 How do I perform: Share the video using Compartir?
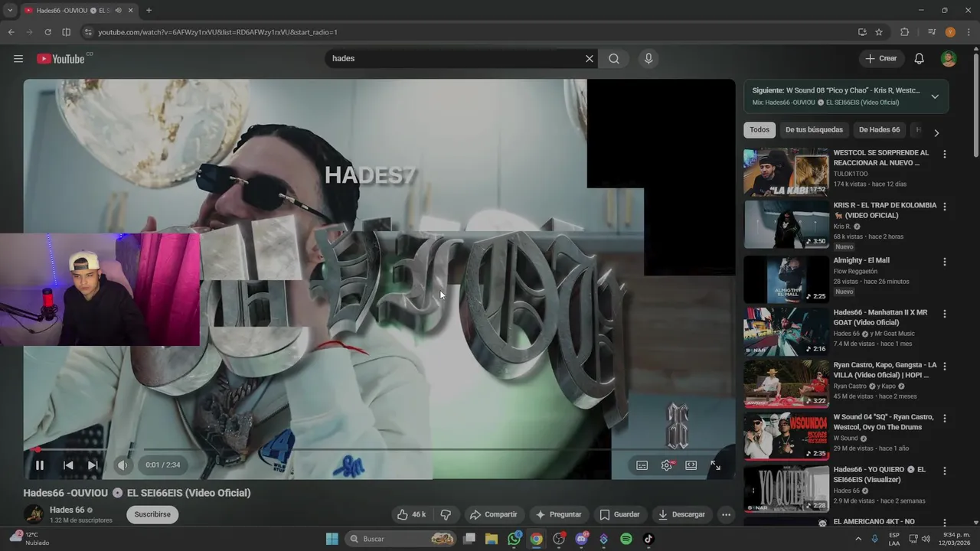tap(494, 514)
